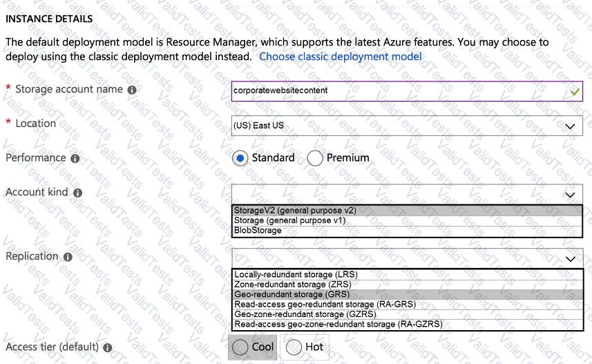Choose Locally-redundant storage (LRS)
This screenshot has width=592, height=364.
tap(296, 274)
